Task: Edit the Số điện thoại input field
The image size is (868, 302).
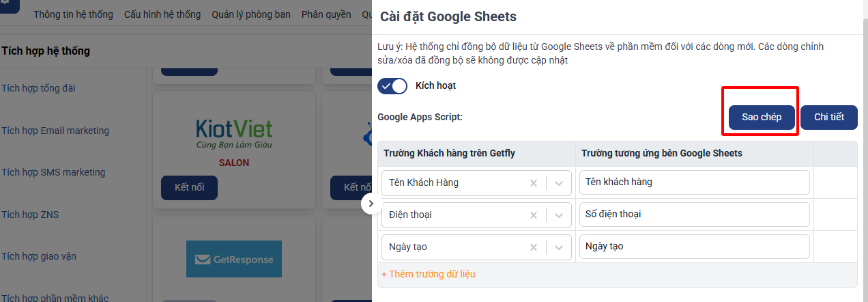Action: pyautogui.click(x=694, y=215)
